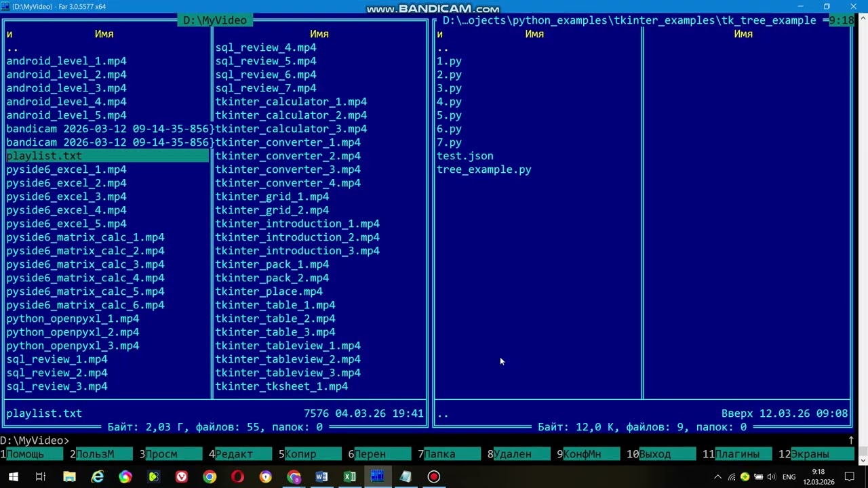Viewport: 868px width, 488px height.
Task: Open the Windows Start menu
Action: [13, 477]
